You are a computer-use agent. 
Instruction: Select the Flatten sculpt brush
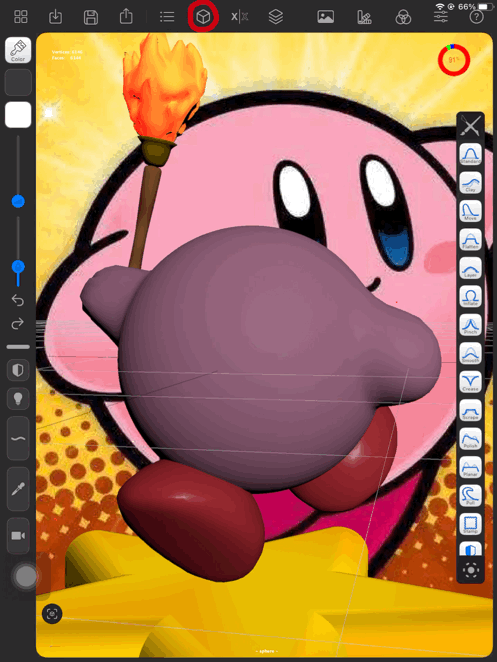pyautogui.click(x=470, y=239)
